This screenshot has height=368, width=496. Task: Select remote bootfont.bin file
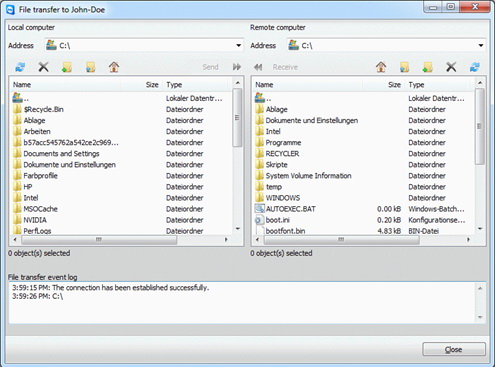click(x=285, y=230)
